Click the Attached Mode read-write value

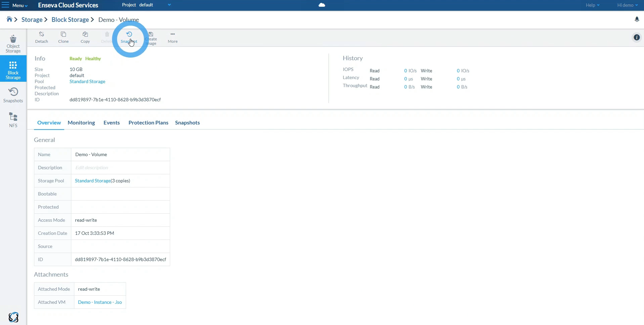click(89, 289)
